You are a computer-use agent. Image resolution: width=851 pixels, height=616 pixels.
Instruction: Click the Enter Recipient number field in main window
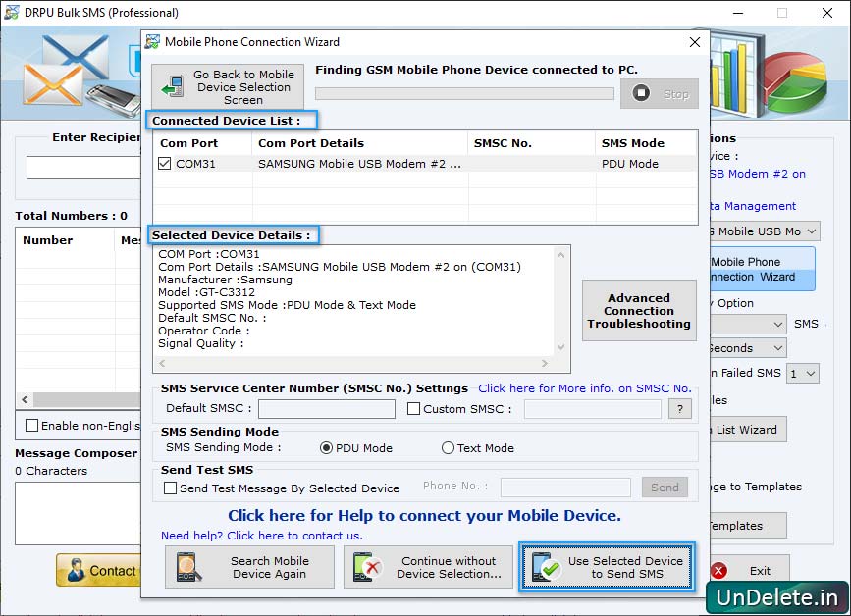83,167
